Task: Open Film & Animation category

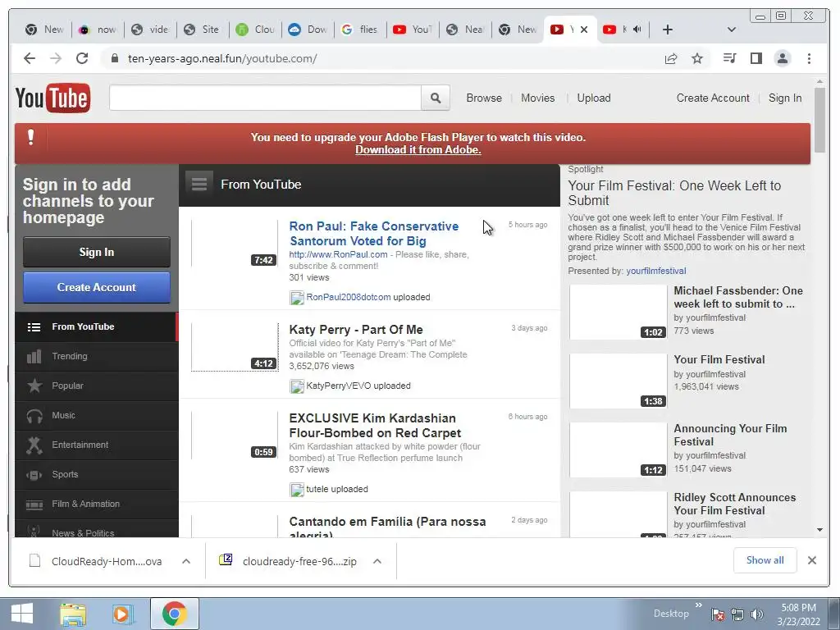Action: 97,504
